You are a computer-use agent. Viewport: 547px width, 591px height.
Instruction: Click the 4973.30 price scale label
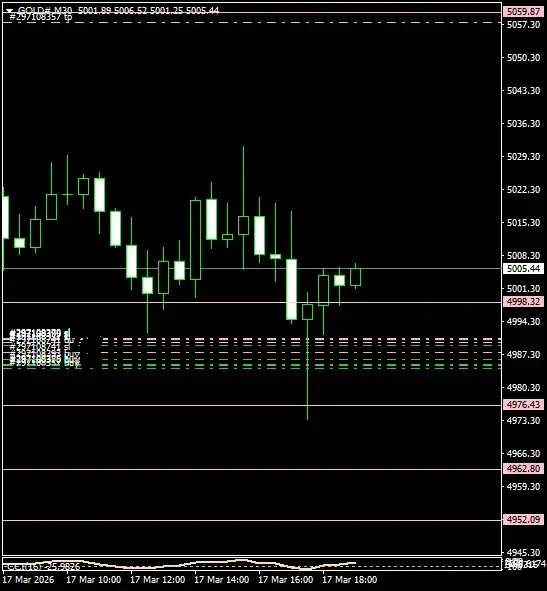[523, 421]
